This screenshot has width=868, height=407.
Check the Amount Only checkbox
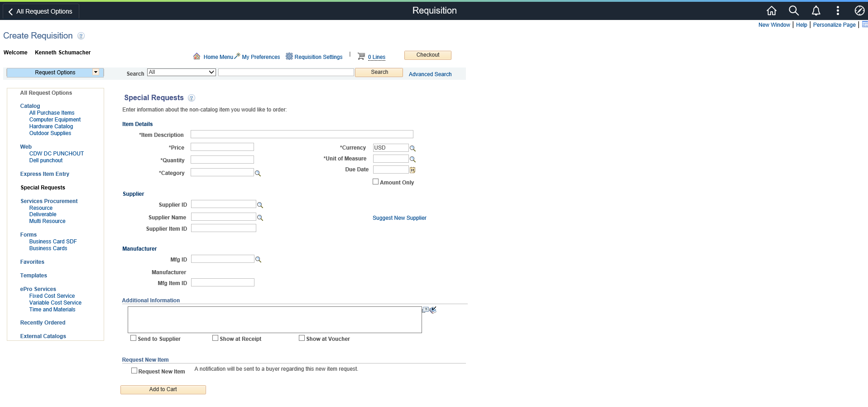(x=375, y=182)
